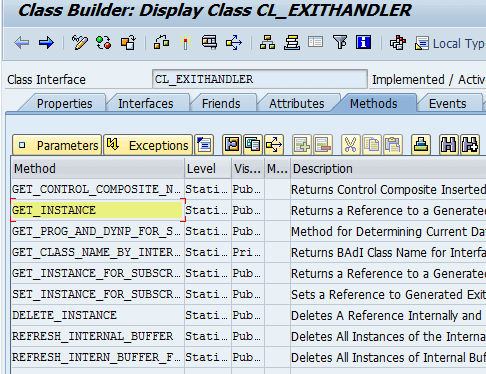Toggle Display/Change pencil icon
The height and width of the screenshot is (374, 486).
(x=80, y=43)
